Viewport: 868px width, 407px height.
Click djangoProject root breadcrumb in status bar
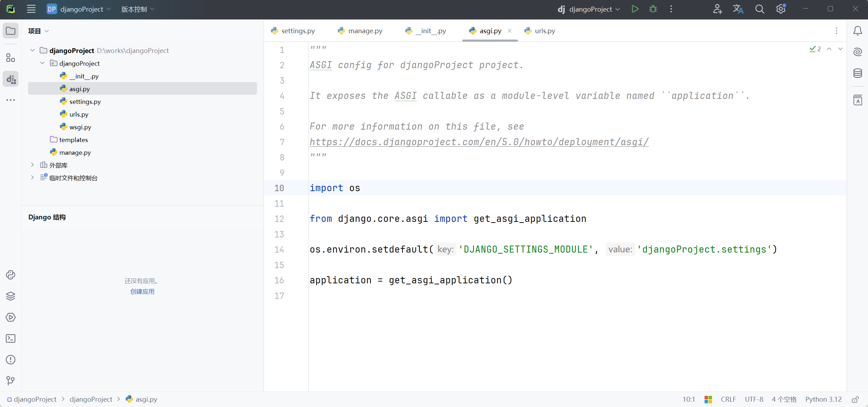pos(32,400)
